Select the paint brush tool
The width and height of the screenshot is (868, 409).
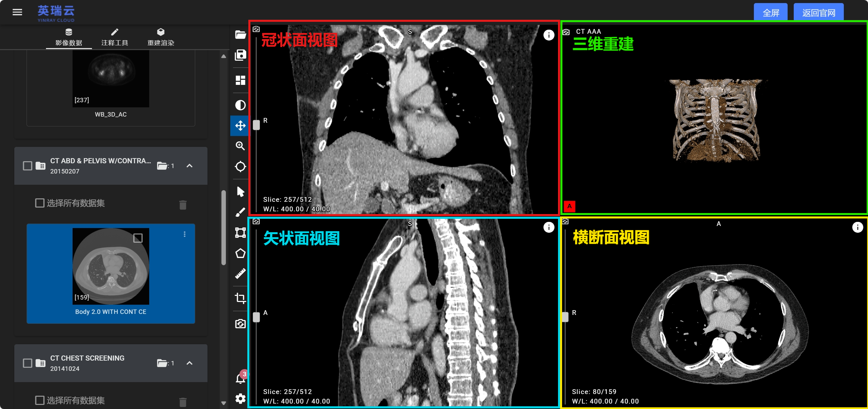[x=241, y=212]
